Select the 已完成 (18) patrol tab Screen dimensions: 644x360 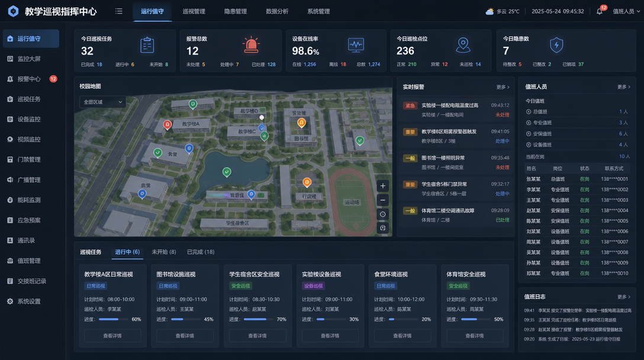[x=201, y=252]
